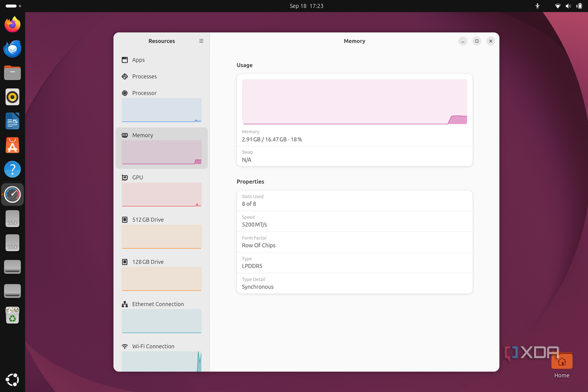The height and width of the screenshot is (392, 588).
Task: Click the Type LPDDR5 row
Action: point(354,263)
